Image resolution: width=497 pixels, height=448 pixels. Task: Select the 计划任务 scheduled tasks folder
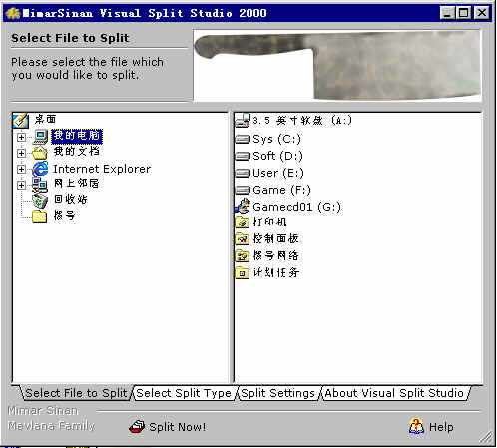pyautogui.click(x=267, y=273)
